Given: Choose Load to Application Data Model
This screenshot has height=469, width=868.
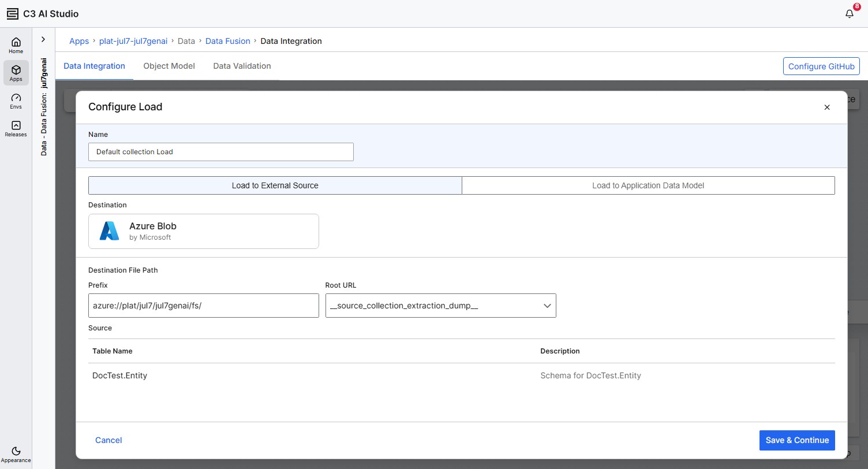Looking at the screenshot, I should (x=648, y=185).
